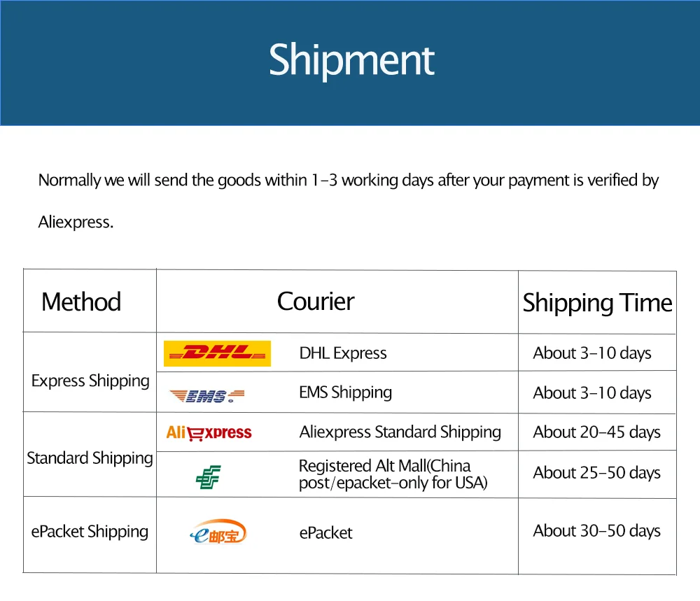Viewport: 700px width, 601px height.
Task: Click the ePacket courier name
Action: click(x=326, y=532)
